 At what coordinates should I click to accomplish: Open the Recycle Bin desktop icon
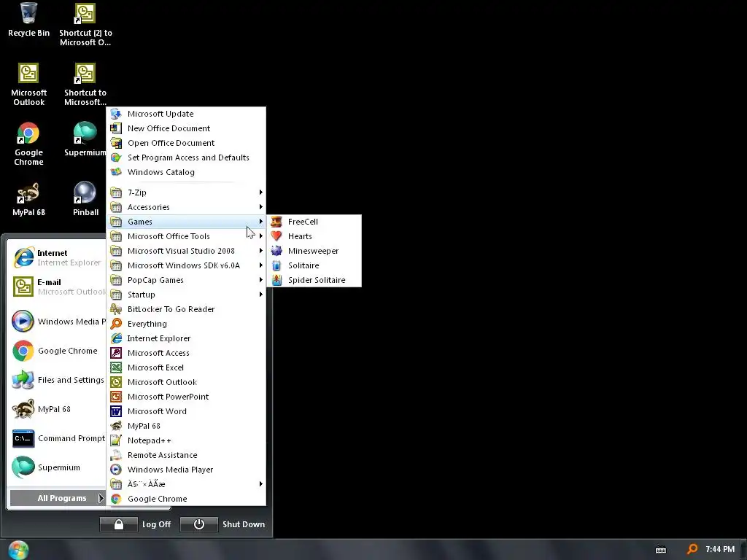pos(28,20)
